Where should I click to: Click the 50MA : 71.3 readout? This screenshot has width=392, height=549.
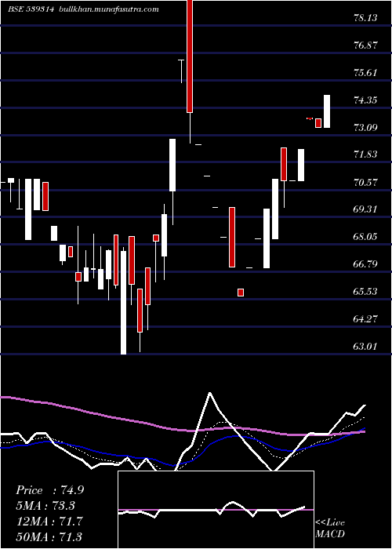(49, 536)
